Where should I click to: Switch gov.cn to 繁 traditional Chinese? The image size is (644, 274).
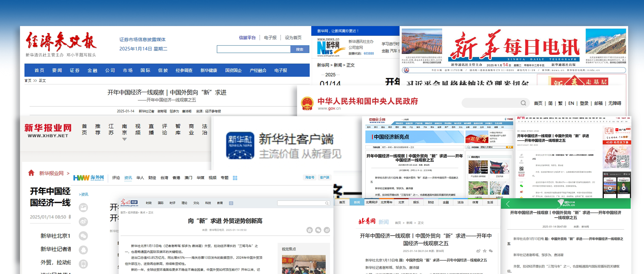click(560, 103)
